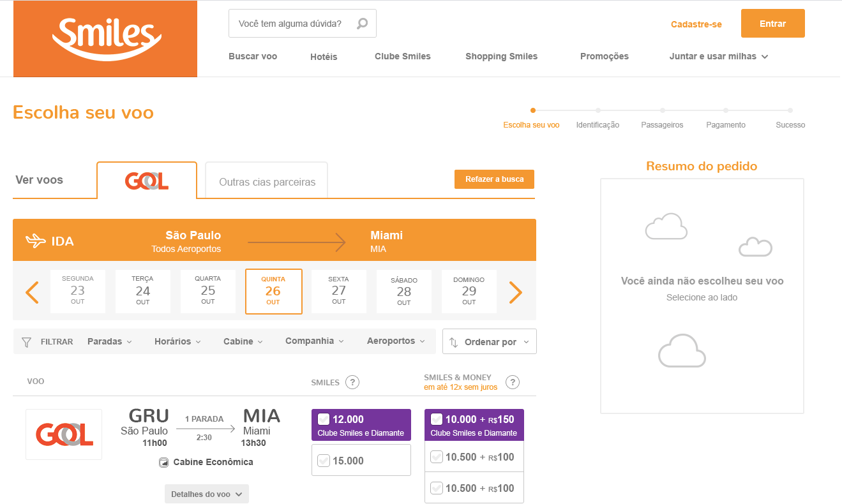Expand Detalhes do voo
Screen dimensions: 842x504
207,494
